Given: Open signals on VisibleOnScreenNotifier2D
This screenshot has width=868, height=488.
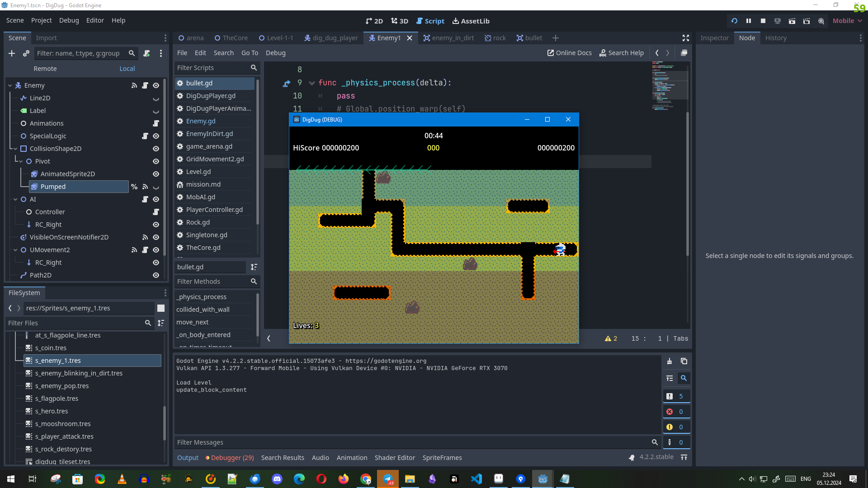Looking at the screenshot, I should 145,237.
